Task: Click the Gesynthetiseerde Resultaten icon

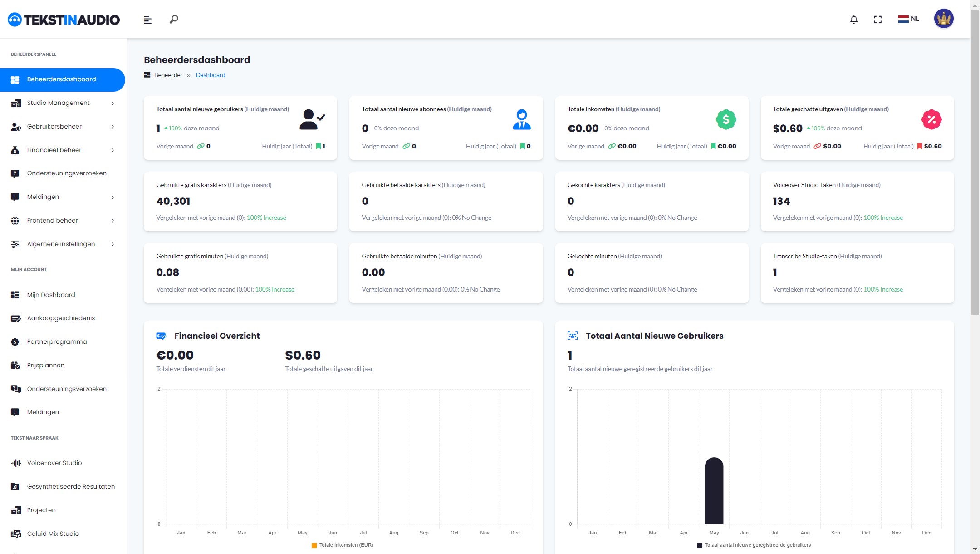Action: (15, 487)
